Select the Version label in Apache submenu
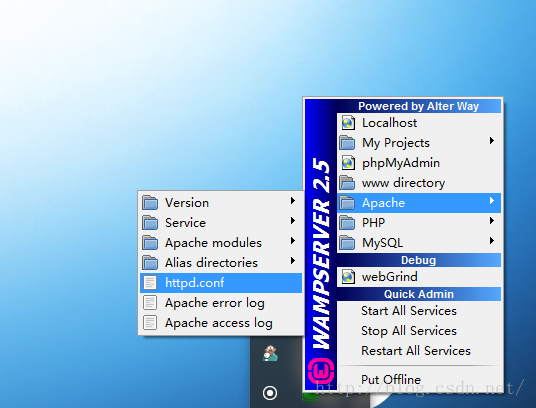The width and height of the screenshot is (536, 408). [187, 203]
